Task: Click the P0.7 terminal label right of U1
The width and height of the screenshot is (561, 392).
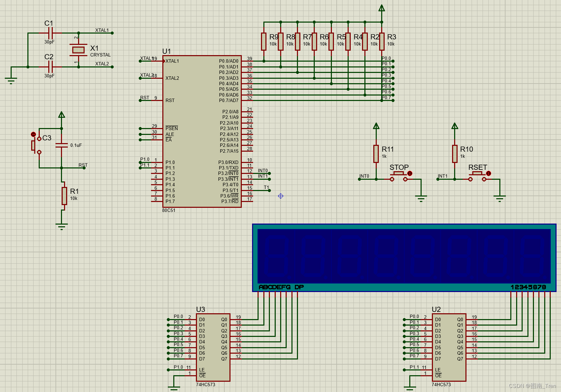Action: point(386,98)
